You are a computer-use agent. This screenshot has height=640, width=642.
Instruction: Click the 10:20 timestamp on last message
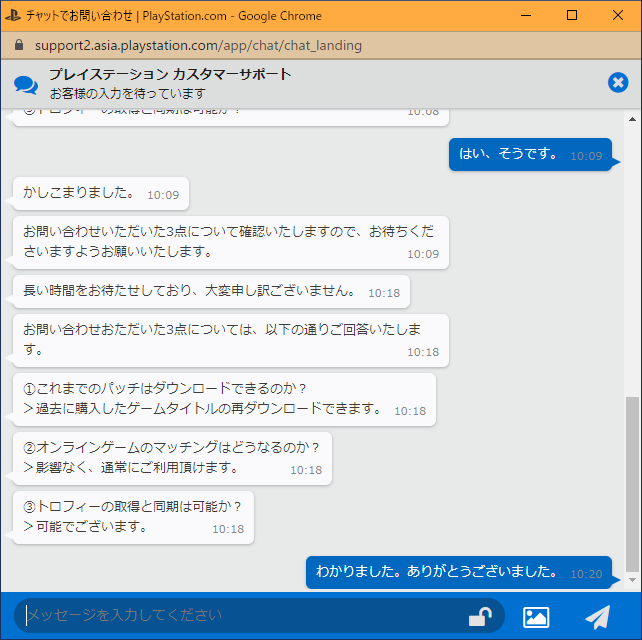click(x=586, y=574)
